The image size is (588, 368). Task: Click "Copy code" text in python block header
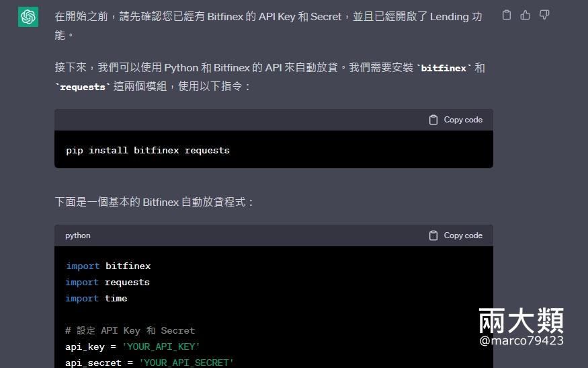click(463, 235)
